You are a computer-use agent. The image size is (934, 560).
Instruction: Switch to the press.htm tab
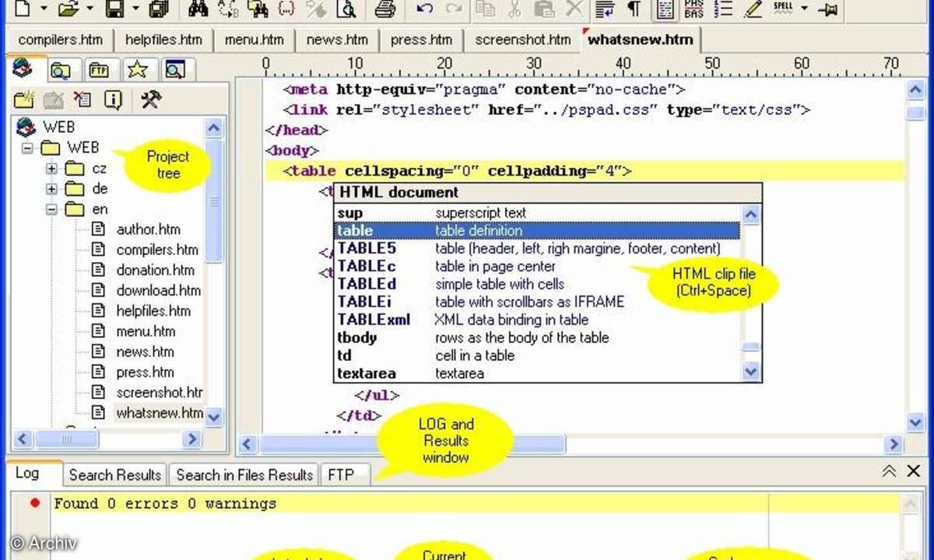pos(420,40)
